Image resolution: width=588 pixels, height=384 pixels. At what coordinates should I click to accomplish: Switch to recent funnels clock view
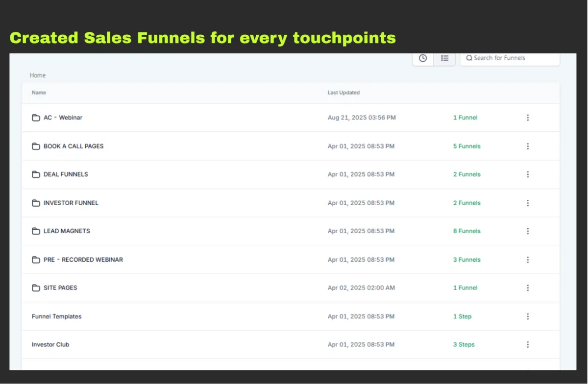(x=423, y=58)
